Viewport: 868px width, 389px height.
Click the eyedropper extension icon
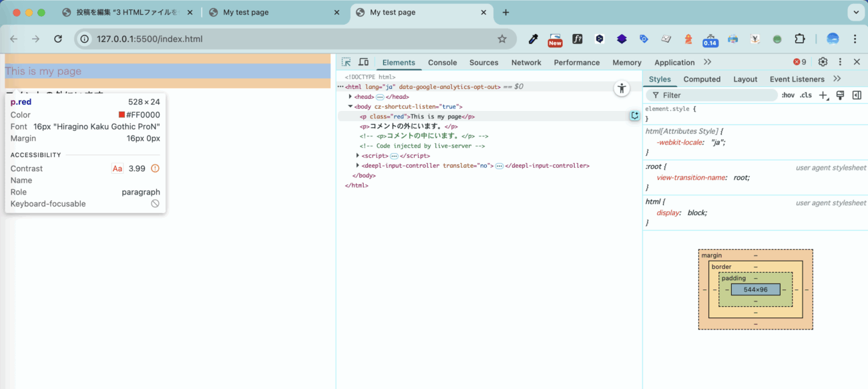point(533,39)
